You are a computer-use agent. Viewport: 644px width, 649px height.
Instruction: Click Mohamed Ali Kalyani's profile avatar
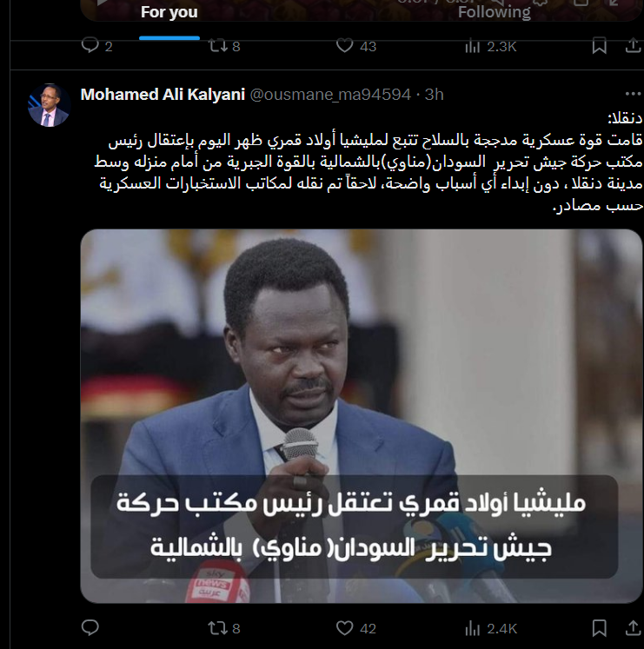click(x=49, y=105)
